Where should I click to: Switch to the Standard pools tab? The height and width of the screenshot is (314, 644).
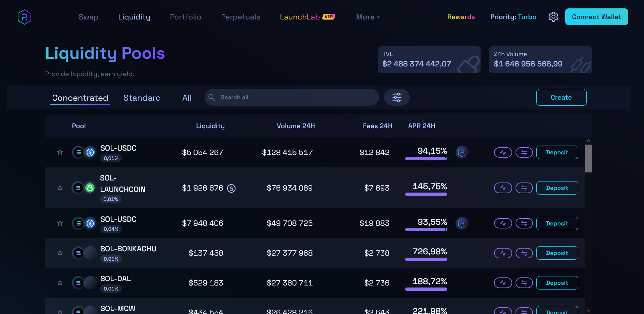142,98
